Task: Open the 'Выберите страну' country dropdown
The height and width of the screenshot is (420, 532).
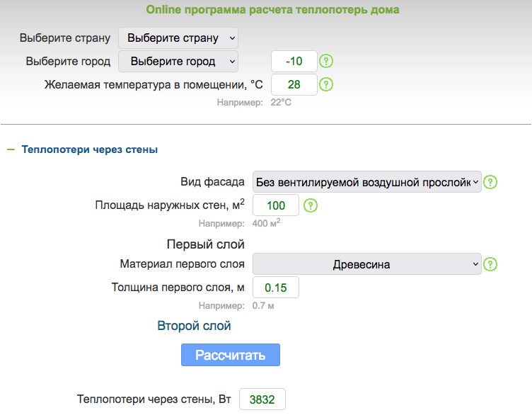Action: [x=178, y=38]
